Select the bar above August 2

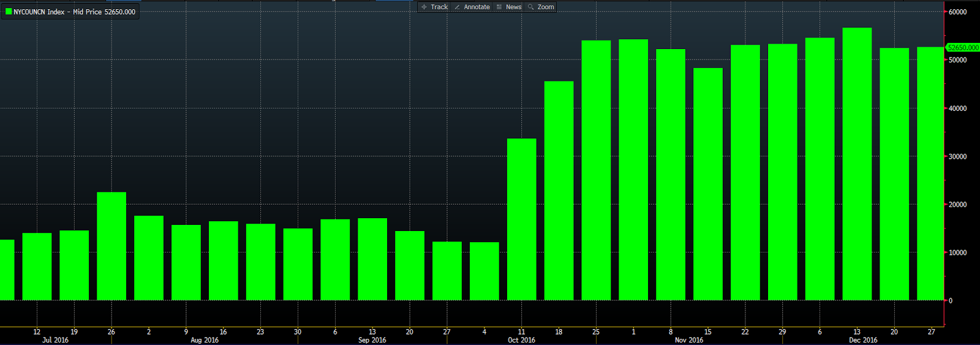point(149,258)
